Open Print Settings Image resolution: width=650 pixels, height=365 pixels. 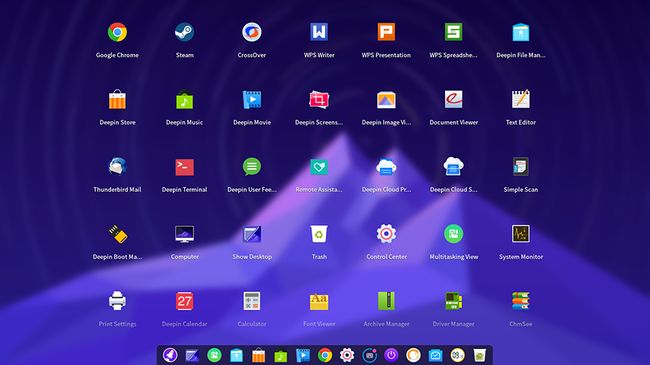(x=117, y=301)
